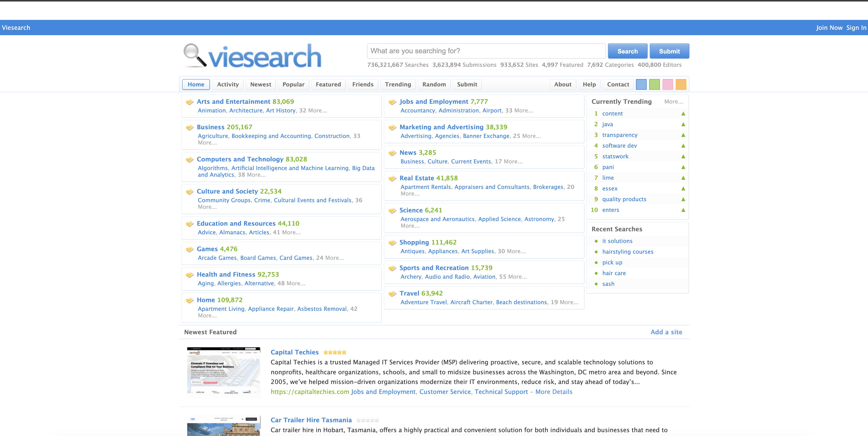Select the green theme color swatch
Image resolution: width=868 pixels, height=436 pixels.
pyautogui.click(x=654, y=84)
